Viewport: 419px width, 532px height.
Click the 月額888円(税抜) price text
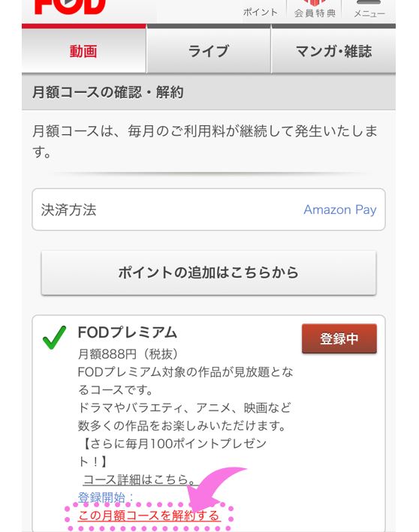(128, 354)
